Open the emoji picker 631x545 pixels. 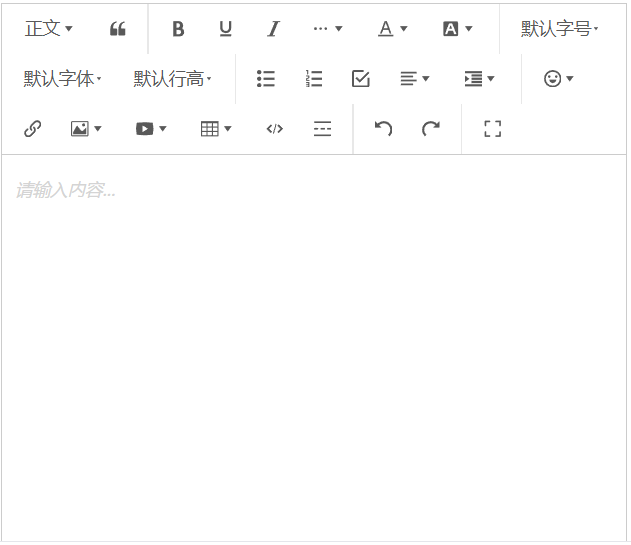coord(559,79)
